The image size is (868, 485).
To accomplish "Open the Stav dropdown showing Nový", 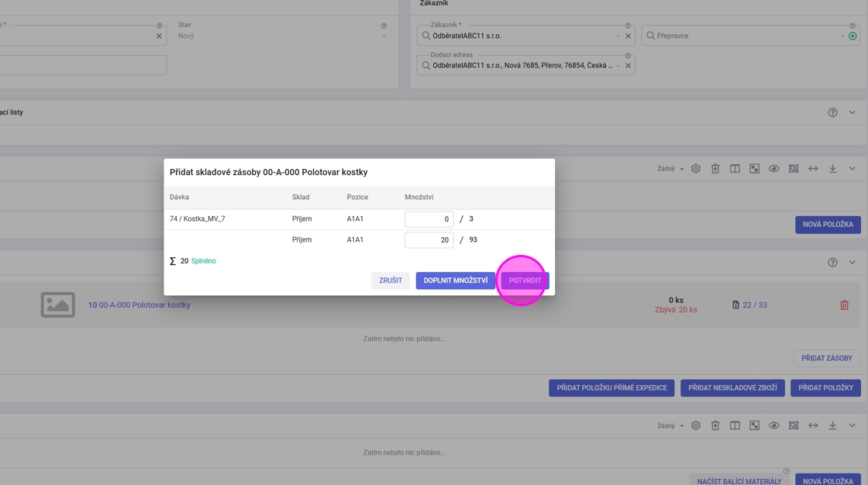I will 281,36.
